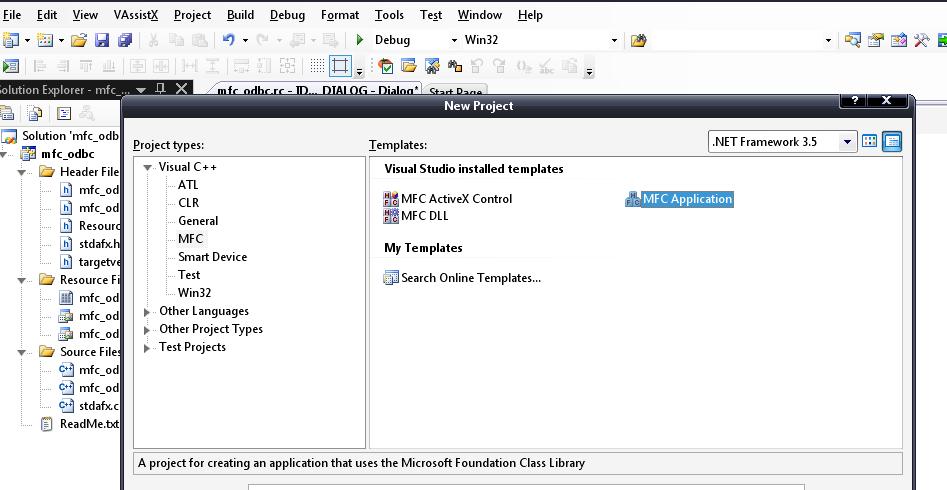Open the Find combo box dropdown arrow
Image resolution: width=947 pixels, height=490 pixels.
(x=828, y=40)
